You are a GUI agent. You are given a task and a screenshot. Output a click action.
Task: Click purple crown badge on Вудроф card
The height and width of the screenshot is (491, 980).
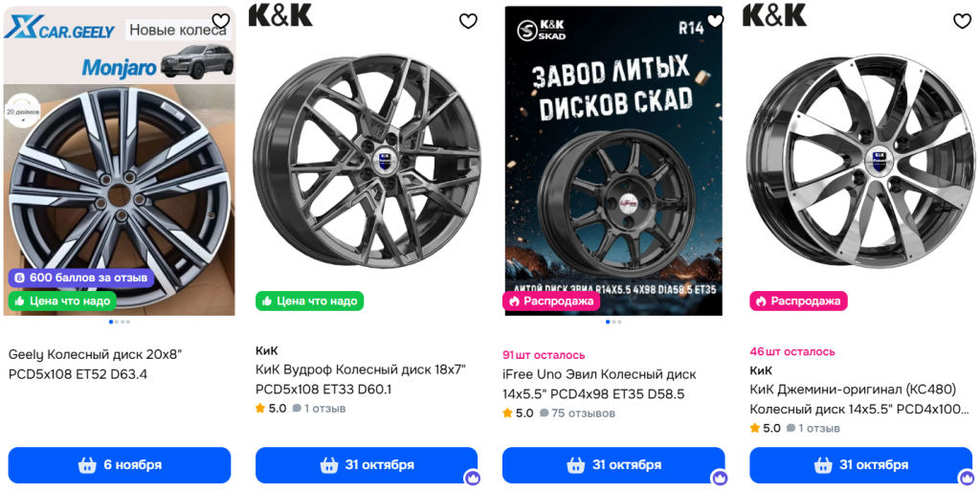pos(472,478)
